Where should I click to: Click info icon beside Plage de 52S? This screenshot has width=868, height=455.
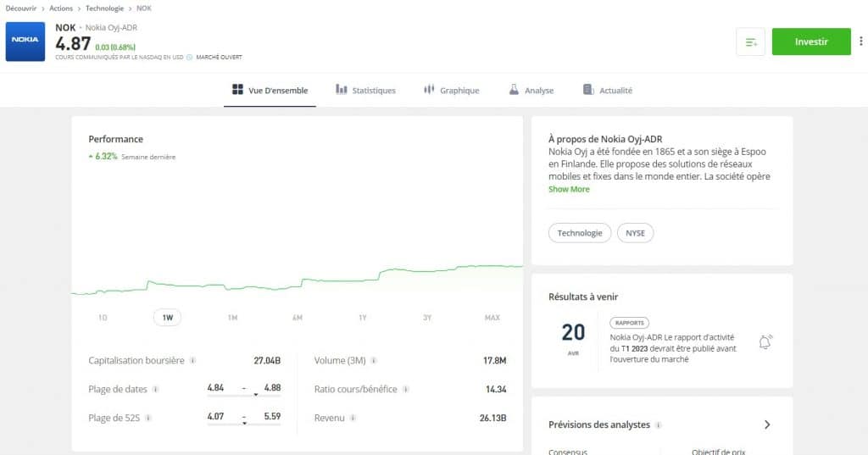pyautogui.click(x=147, y=418)
